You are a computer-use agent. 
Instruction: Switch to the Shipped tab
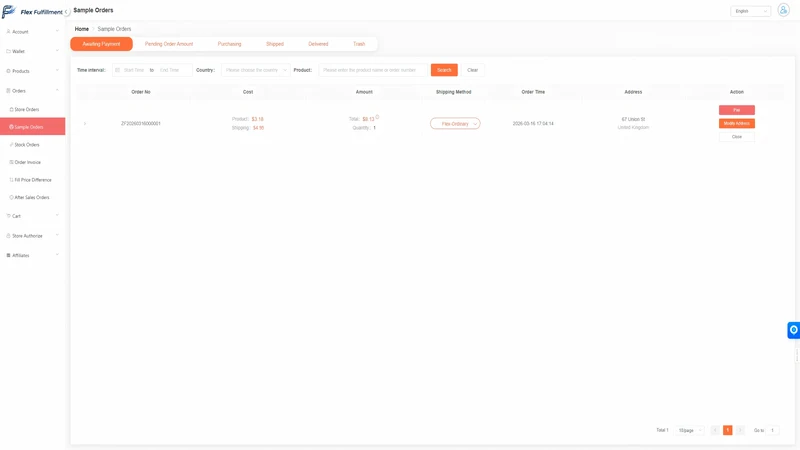(x=274, y=44)
